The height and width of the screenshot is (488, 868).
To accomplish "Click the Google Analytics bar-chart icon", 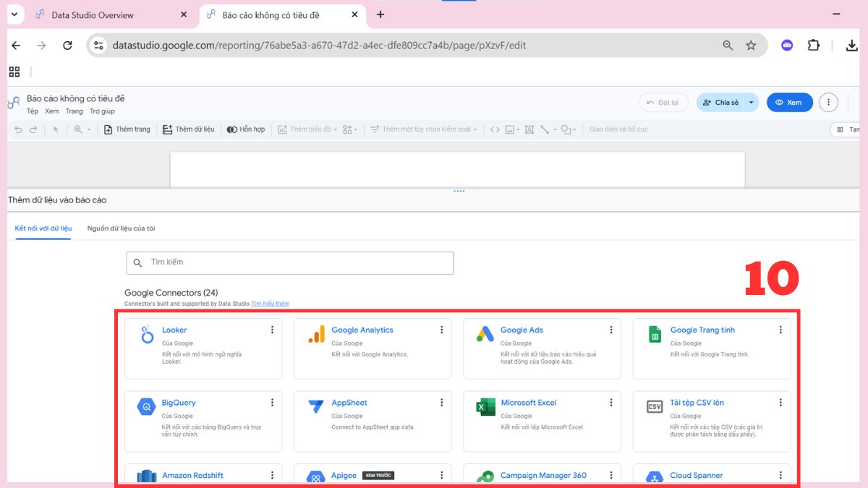I will [x=317, y=333].
